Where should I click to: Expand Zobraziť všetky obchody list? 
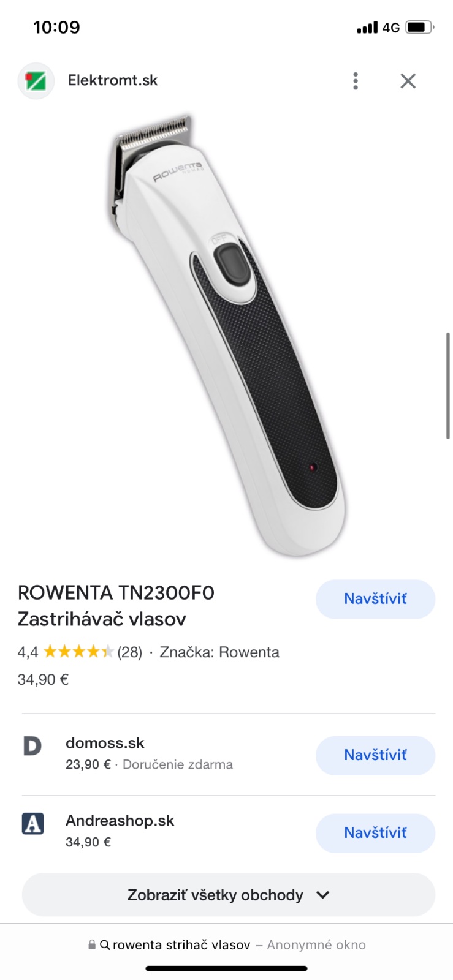tap(228, 895)
